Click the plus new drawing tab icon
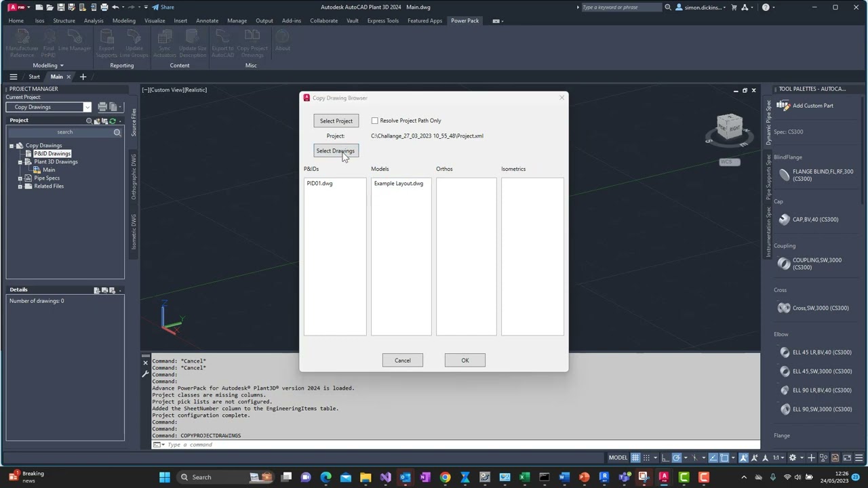 [x=83, y=77]
